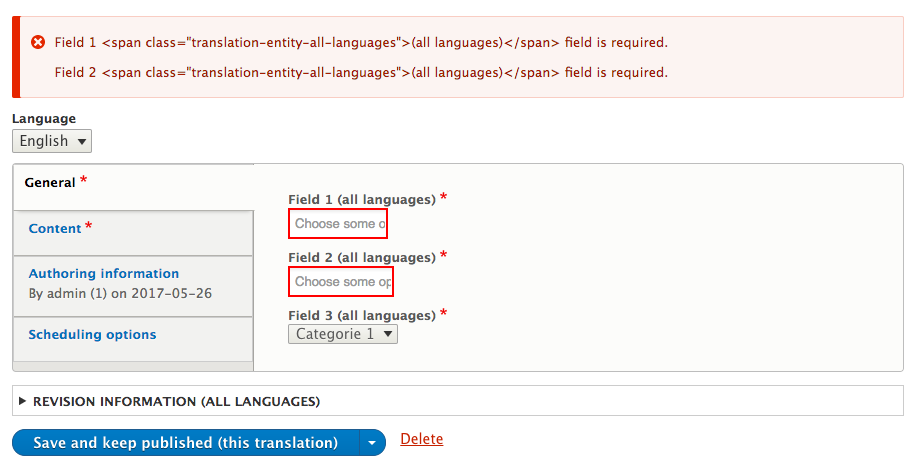Click Save and keep published button
The height and width of the screenshot is (467, 918).
[x=186, y=442]
